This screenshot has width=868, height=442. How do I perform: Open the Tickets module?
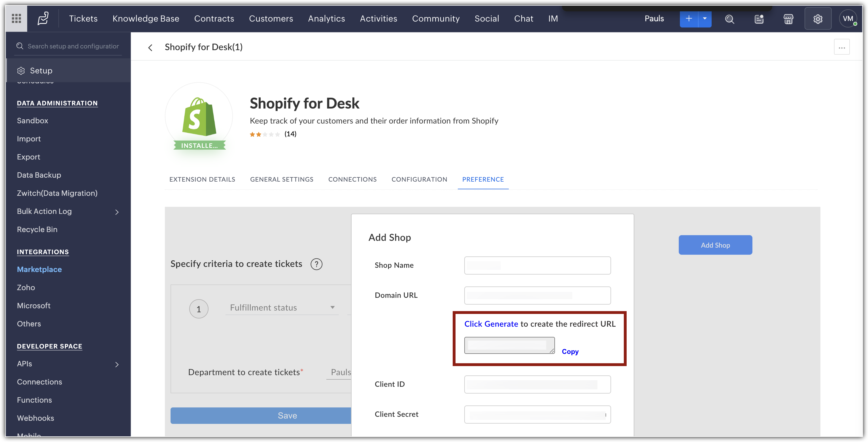[x=83, y=18]
